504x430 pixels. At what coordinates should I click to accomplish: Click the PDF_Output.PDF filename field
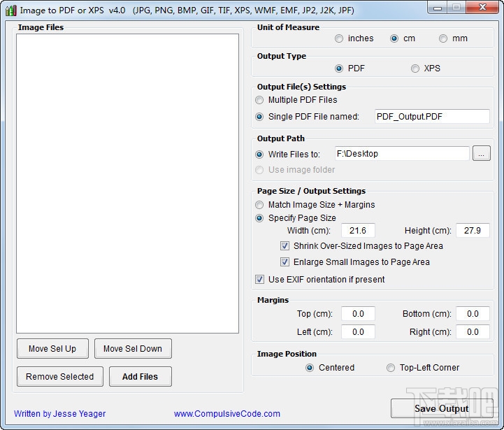tap(432, 117)
